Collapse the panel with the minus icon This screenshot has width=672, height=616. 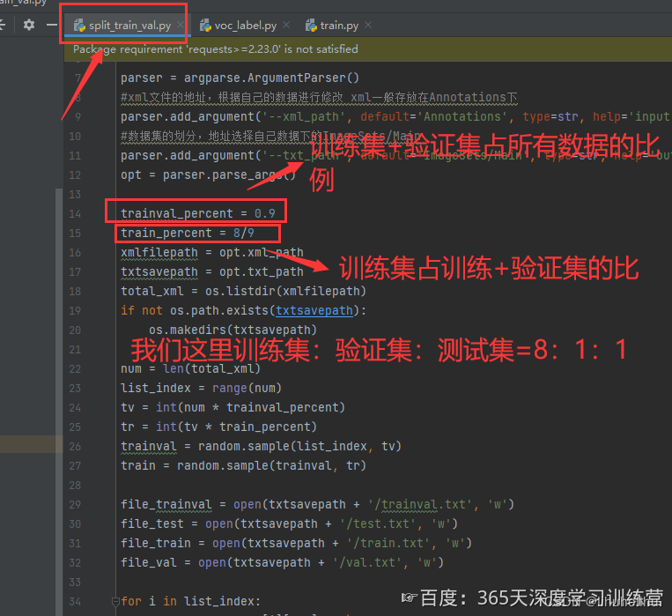pyautogui.click(x=52, y=25)
